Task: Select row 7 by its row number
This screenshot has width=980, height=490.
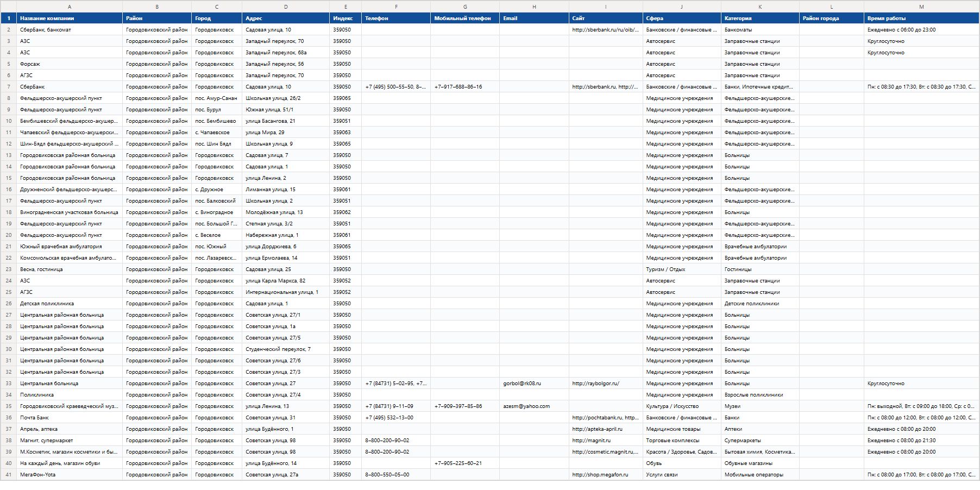Action: coord(9,87)
